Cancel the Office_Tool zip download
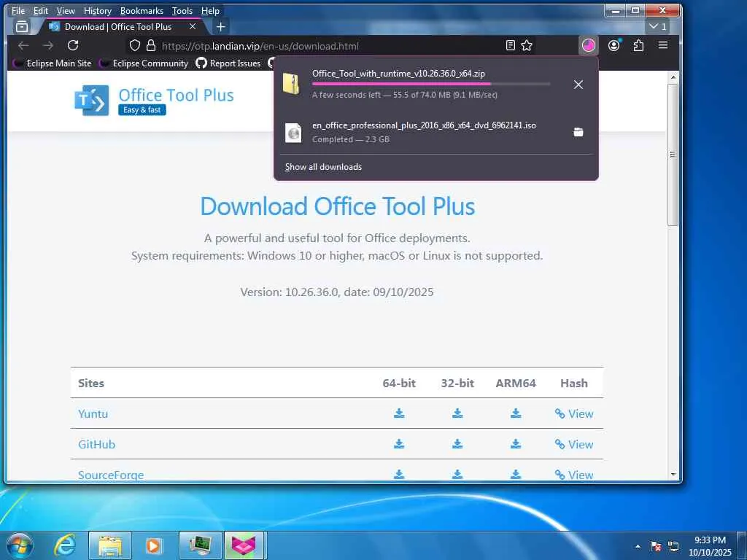 (578, 85)
